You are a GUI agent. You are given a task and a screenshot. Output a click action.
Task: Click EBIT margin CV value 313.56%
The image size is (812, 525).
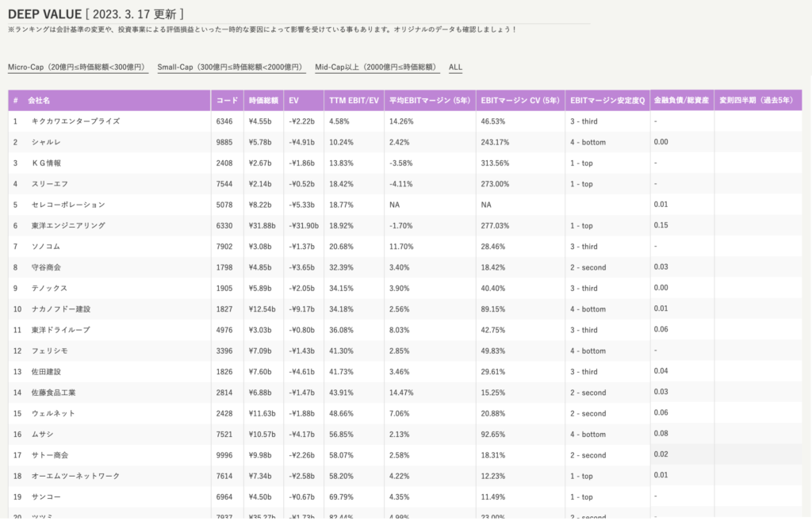495,163
